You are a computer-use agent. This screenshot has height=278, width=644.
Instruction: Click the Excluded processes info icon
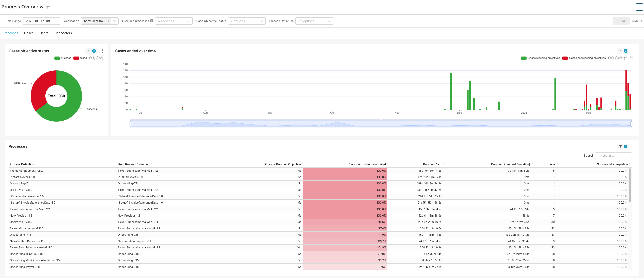151,21
